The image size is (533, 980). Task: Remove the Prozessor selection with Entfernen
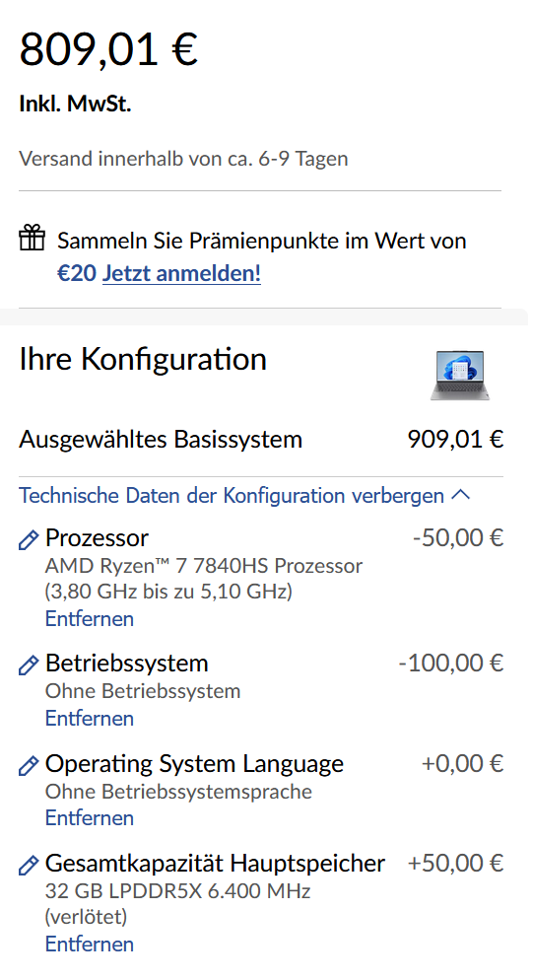pyautogui.click(x=90, y=619)
